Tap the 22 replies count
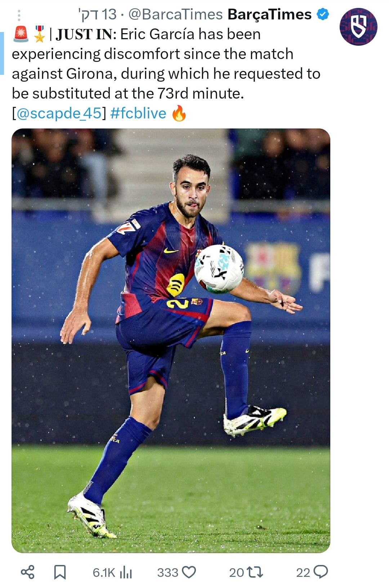The height and width of the screenshot is (588, 389). click(303, 572)
